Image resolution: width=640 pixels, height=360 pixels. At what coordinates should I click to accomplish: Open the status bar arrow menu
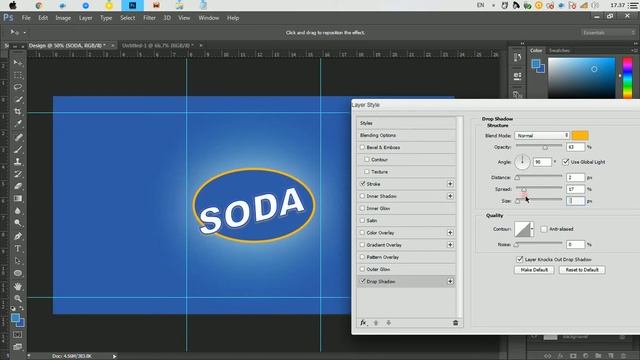pos(114,356)
